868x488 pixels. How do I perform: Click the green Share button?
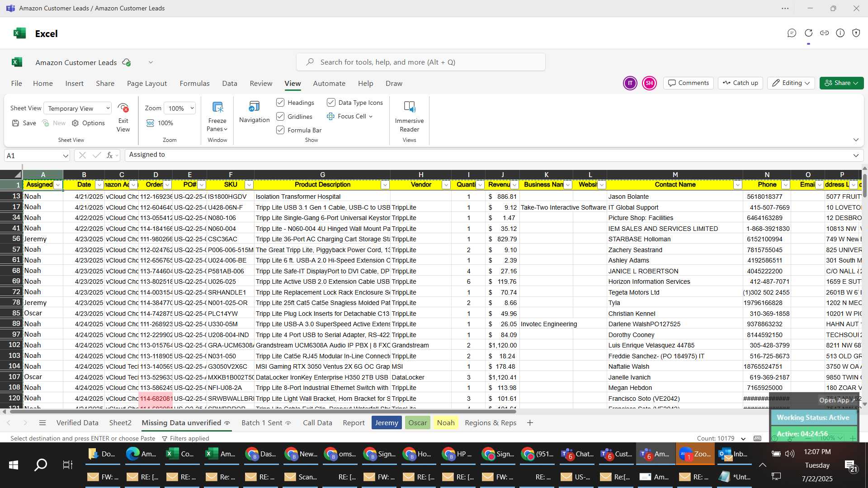click(841, 83)
